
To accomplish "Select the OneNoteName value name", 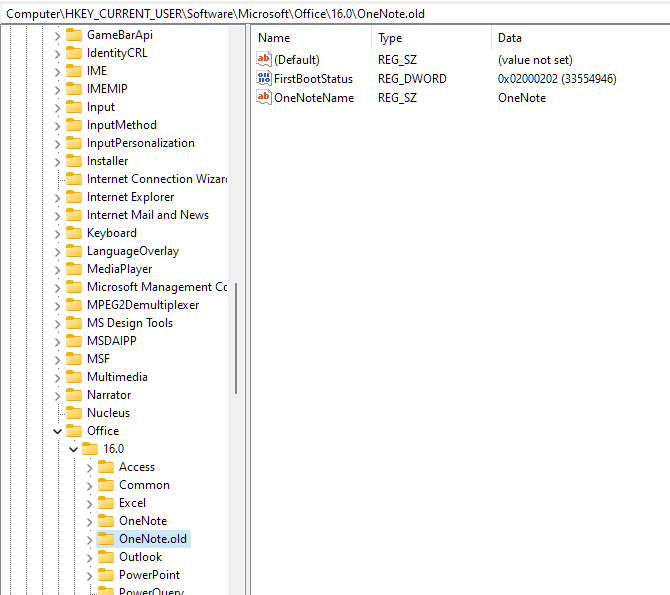I will pyautogui.click(x=314, y=98).
